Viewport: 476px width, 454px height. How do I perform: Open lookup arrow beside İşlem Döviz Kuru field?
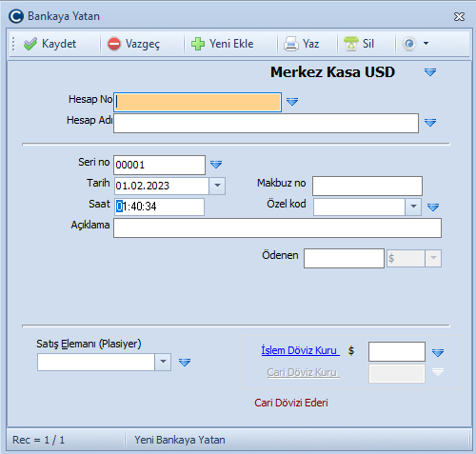coord(438,352)
